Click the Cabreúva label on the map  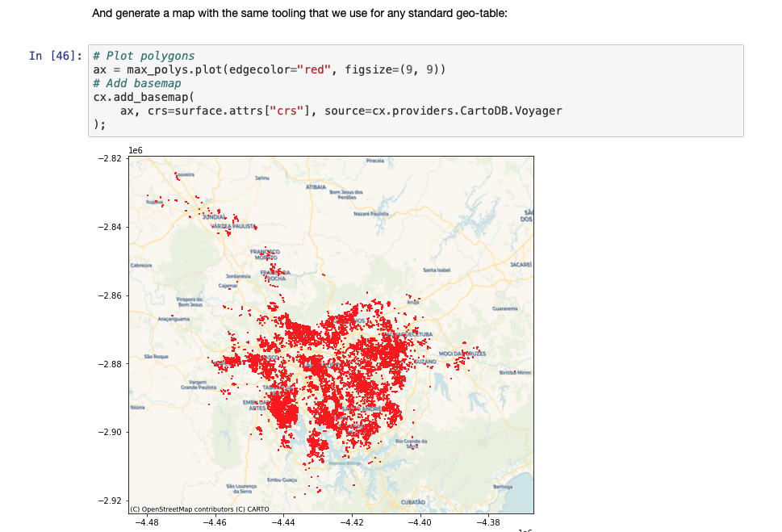pos(141,265)
